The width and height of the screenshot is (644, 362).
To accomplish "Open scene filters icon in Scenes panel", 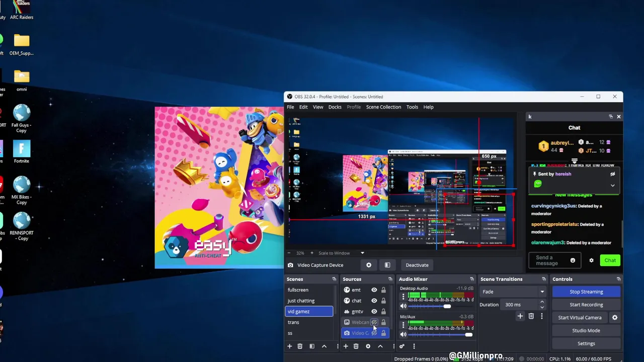I will coord(312,346).
